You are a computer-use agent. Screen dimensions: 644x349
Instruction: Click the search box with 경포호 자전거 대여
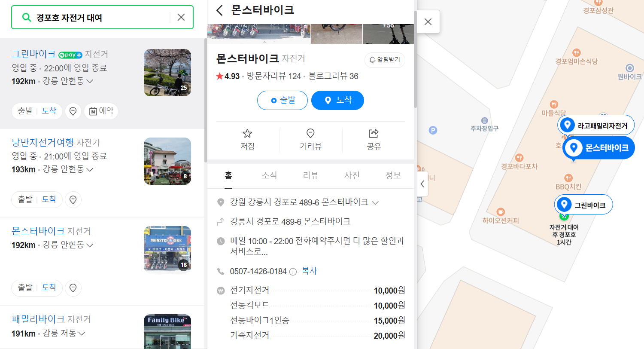pyautogui.click(x=102, y=17)
